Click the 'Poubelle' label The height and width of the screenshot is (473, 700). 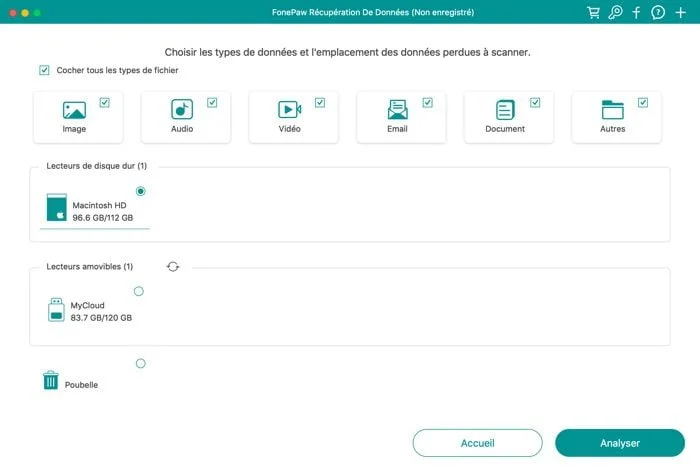tap(81, 385)
